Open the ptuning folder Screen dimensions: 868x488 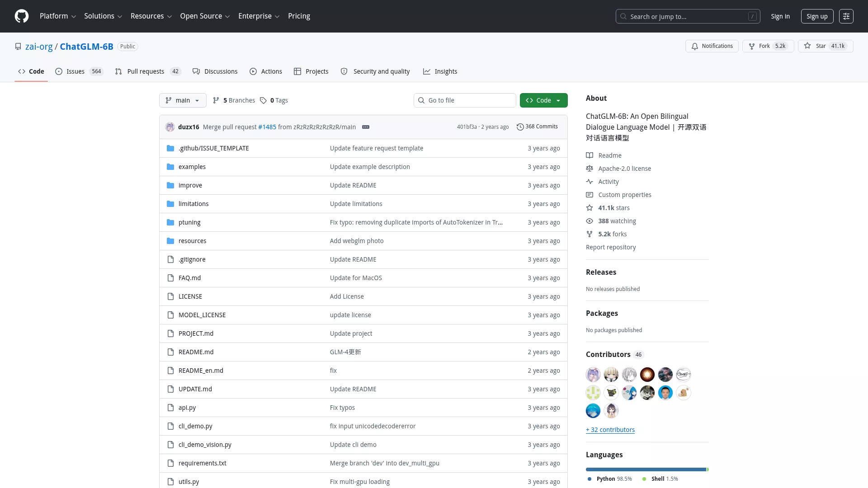pos(189,222)
